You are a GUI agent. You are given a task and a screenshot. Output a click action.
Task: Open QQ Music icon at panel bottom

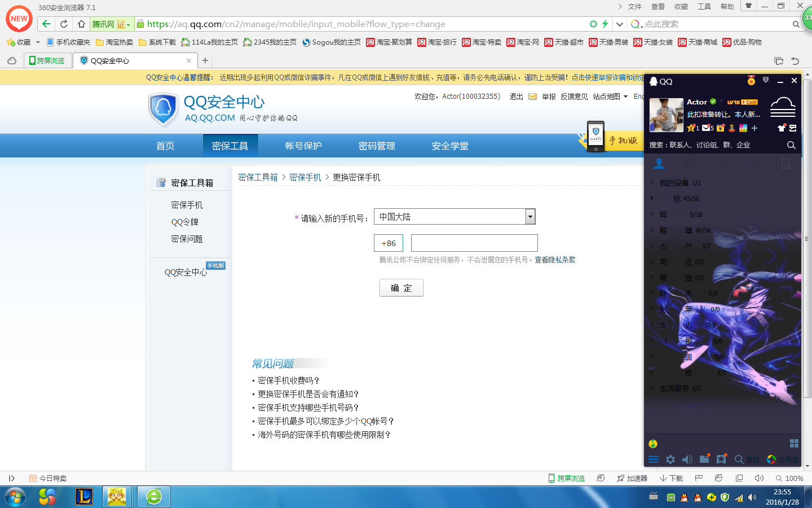pyautogui.click(x=653, y=444)
